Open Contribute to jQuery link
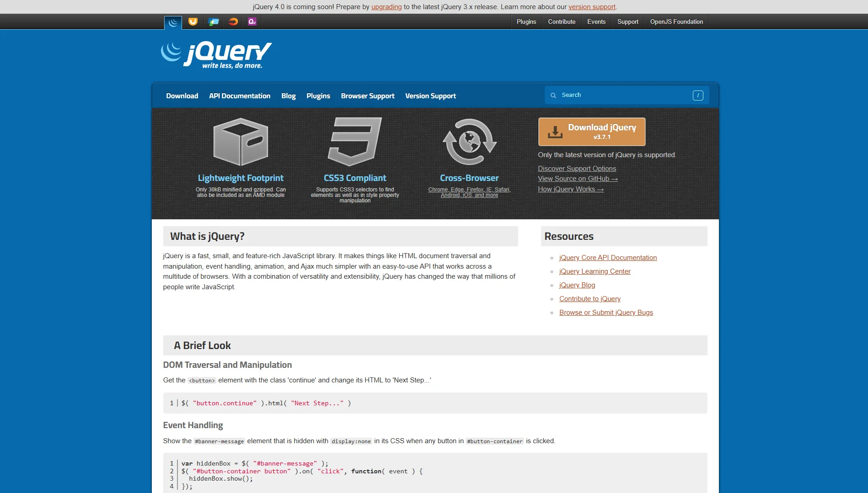The image size is (868, 493). coord(589,299)
